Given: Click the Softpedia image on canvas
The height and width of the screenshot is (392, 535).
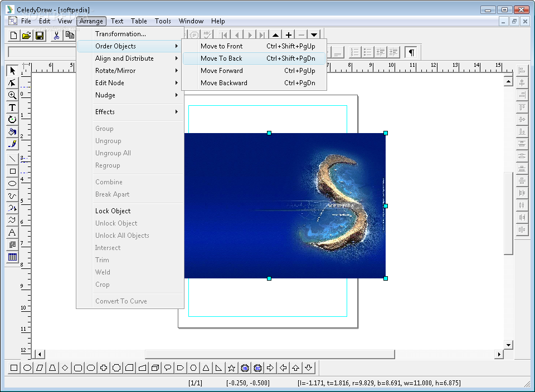Looking at the screenshot, I should coord(285,205).
